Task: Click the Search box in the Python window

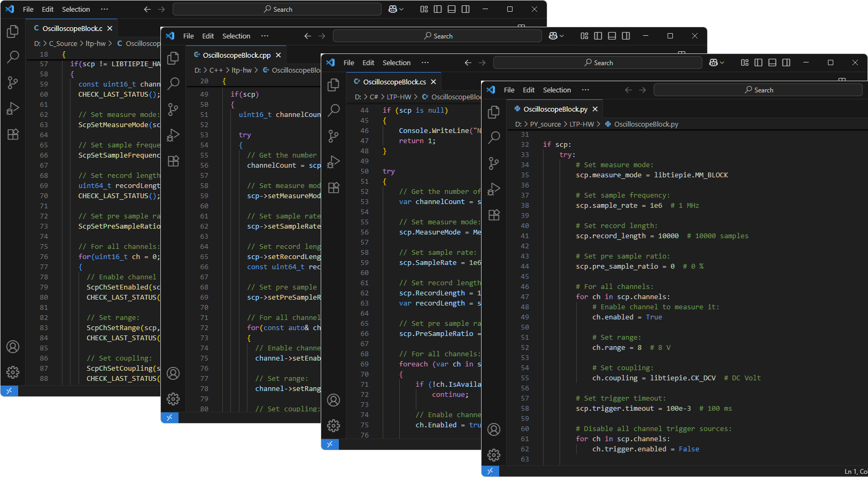Action: coord(758,90)
